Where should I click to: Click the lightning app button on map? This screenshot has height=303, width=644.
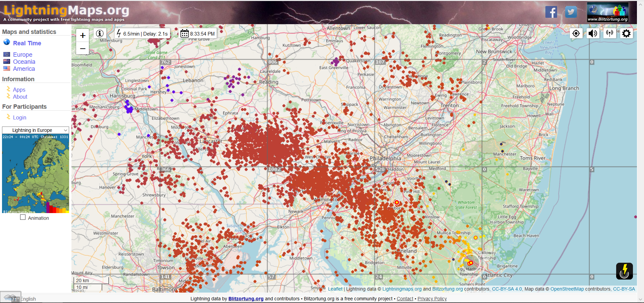(624, 271)
